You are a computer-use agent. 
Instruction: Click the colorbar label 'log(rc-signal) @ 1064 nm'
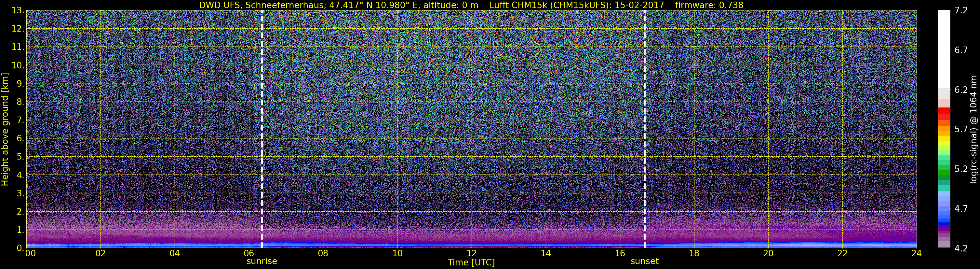tap(973, 129)
